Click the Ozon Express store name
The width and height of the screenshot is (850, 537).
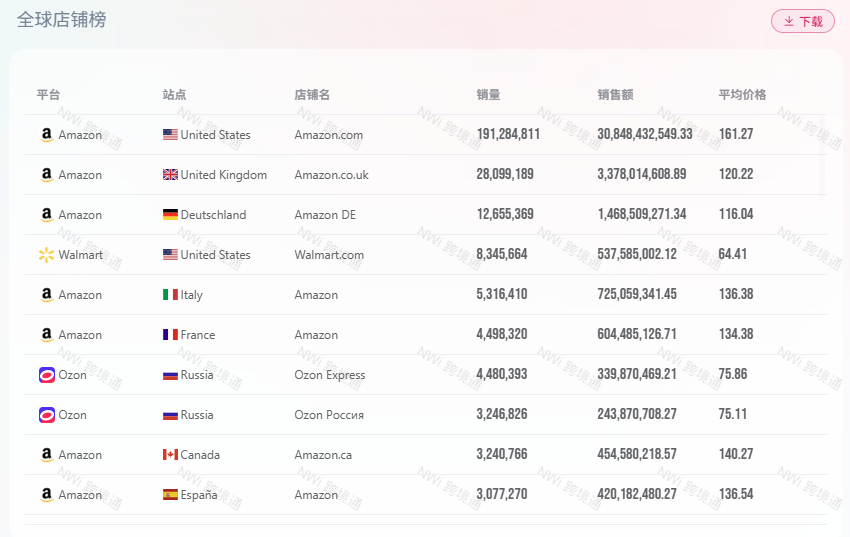pos(329,375)
